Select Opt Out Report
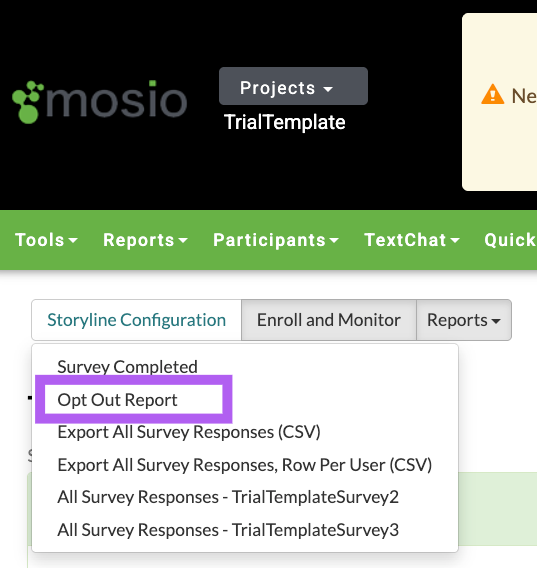 click(117, 400)
